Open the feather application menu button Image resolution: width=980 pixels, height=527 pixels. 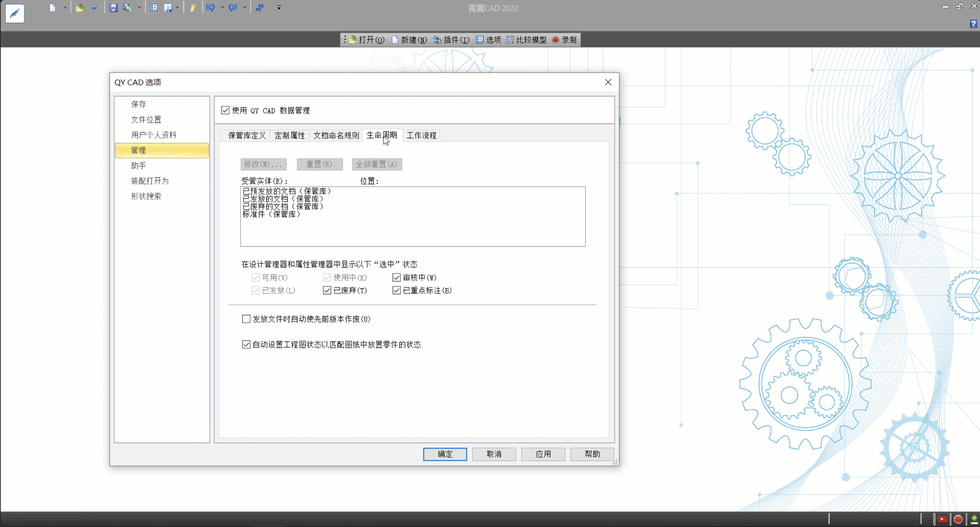[15, 13]
